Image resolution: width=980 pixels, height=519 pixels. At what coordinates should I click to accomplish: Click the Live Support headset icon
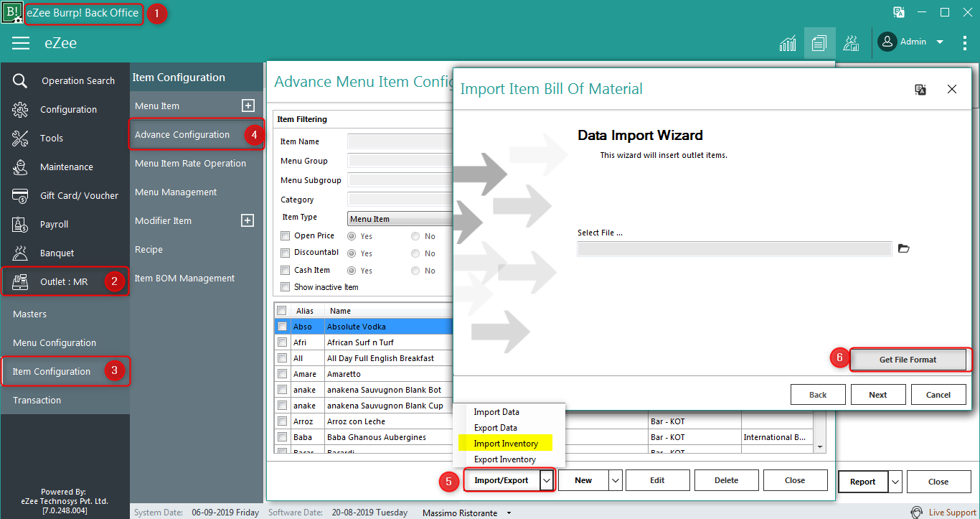click(x=916, y=513)
